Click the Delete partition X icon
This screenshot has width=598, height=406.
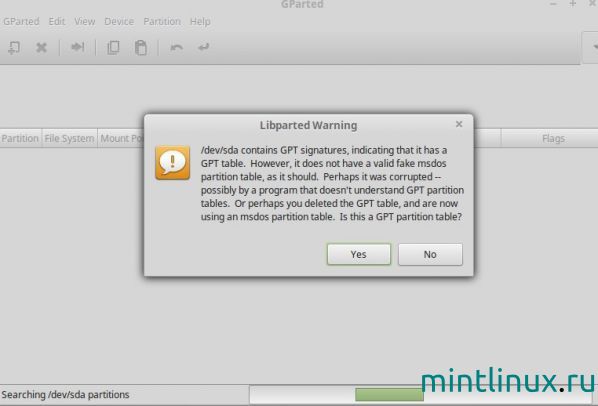tap(41, 48)
